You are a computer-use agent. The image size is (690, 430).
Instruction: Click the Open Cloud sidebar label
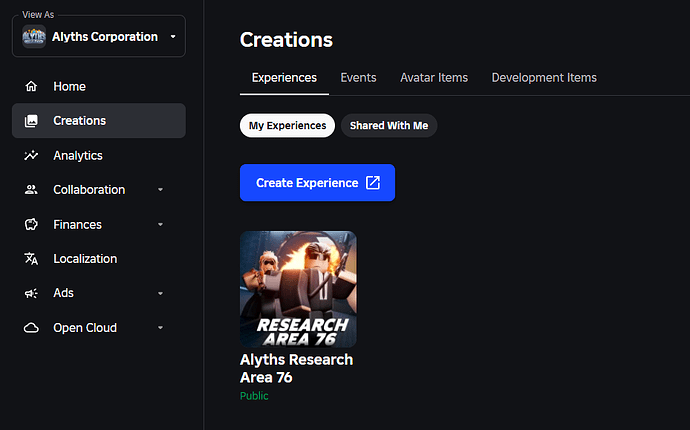[x=85, y=328]
